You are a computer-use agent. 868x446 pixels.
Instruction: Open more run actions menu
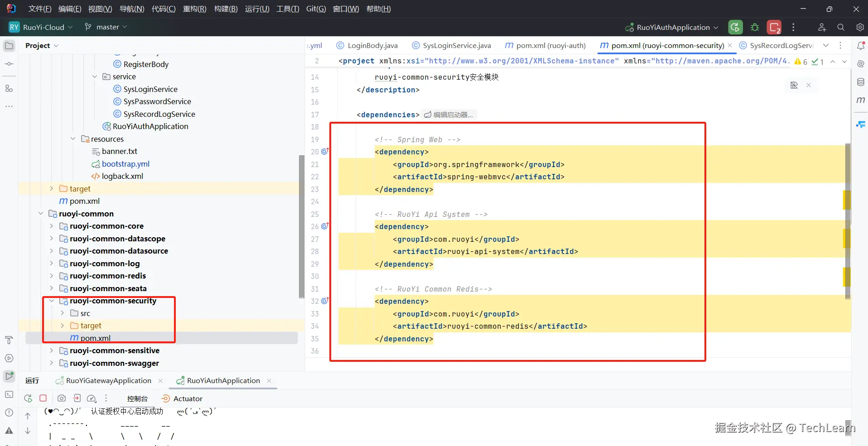[x=793, y=27]
